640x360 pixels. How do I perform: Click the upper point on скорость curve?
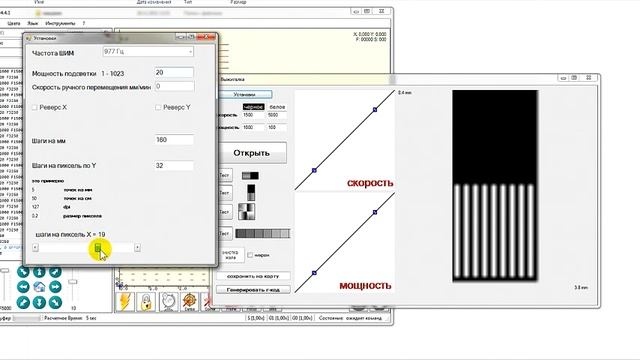pos(375,109)
